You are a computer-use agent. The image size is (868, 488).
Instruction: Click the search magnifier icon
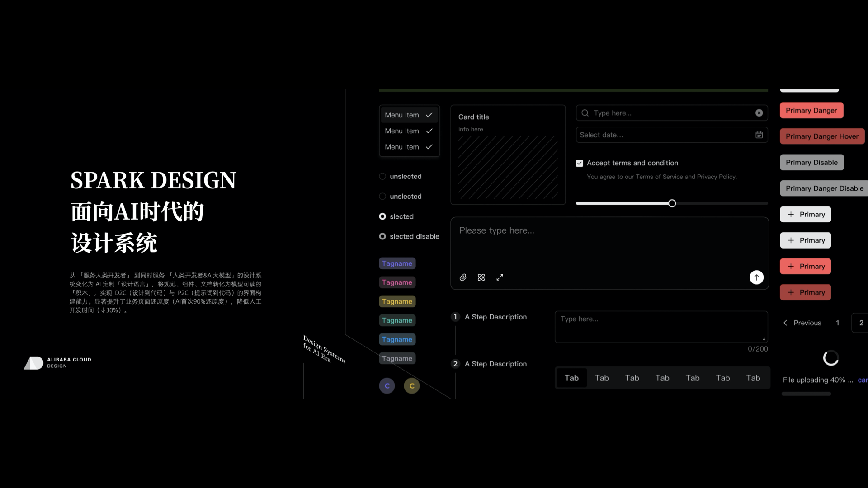585,113
